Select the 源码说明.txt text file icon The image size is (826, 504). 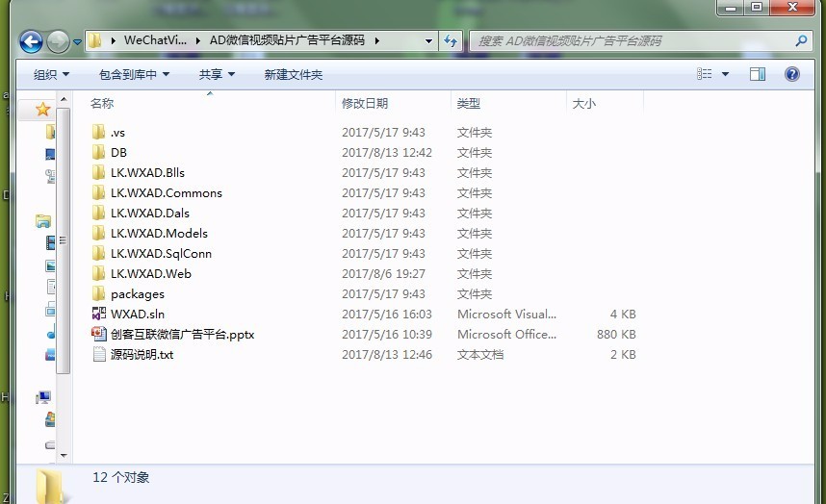(x=99, y=354)
